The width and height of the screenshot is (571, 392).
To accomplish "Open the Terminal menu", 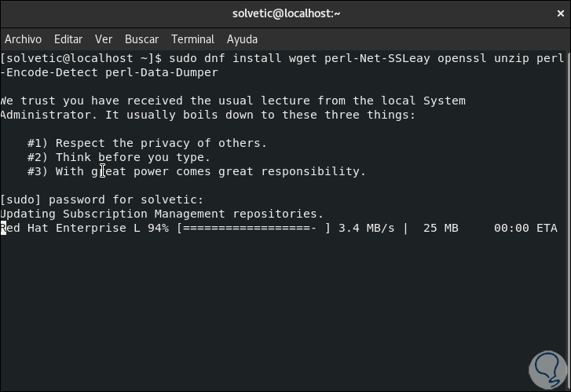I will click(x=192, y=38).
